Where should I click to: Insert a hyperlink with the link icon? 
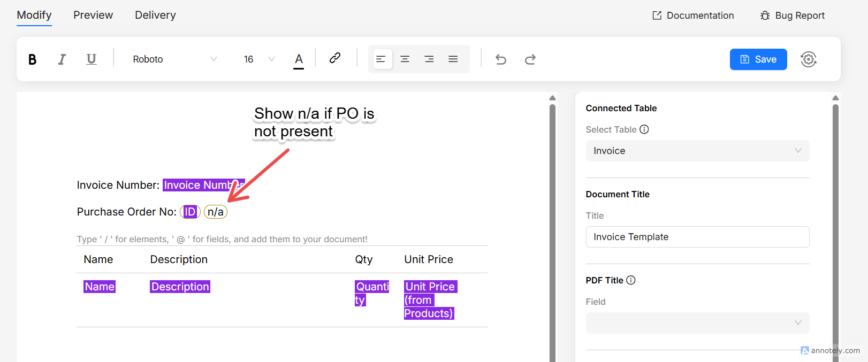click(x=335, y=58)
